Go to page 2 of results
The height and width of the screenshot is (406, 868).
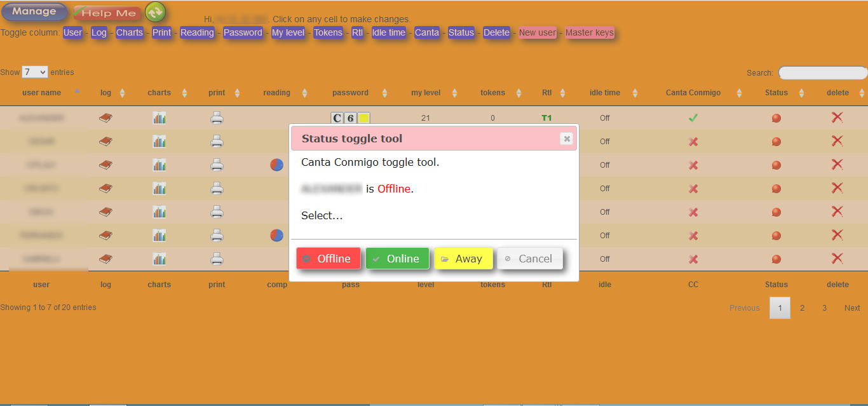coord(802,308)
